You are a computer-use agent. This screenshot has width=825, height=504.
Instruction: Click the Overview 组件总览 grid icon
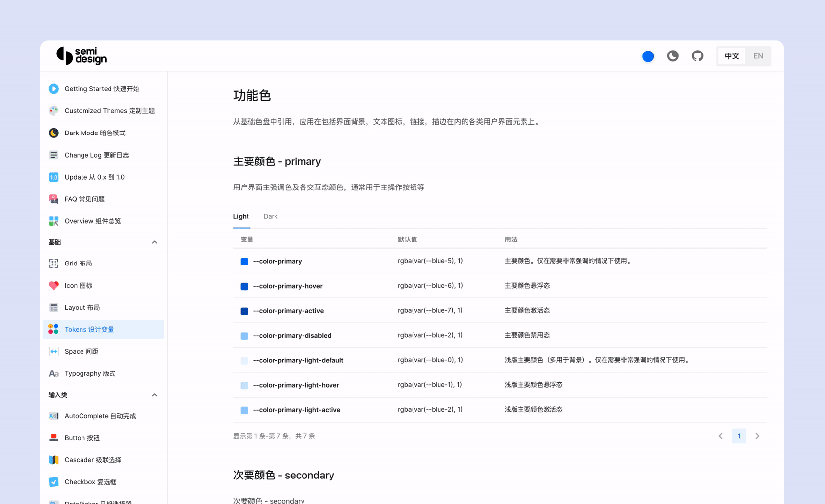pyautogui.click(x=54, y=221)
